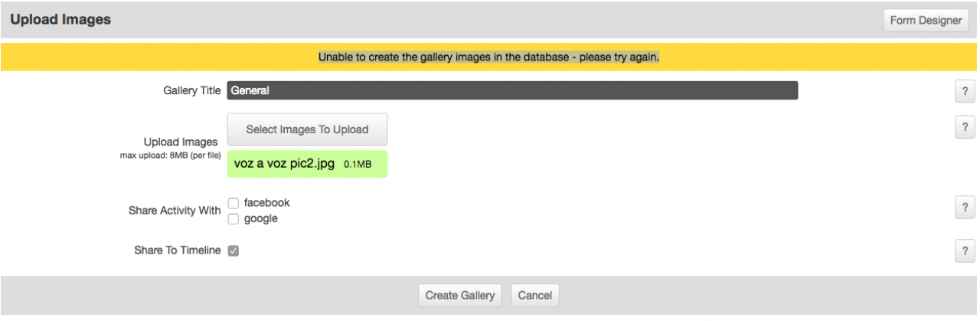
Task: Click the facebook label text
Action: [266, 203]
